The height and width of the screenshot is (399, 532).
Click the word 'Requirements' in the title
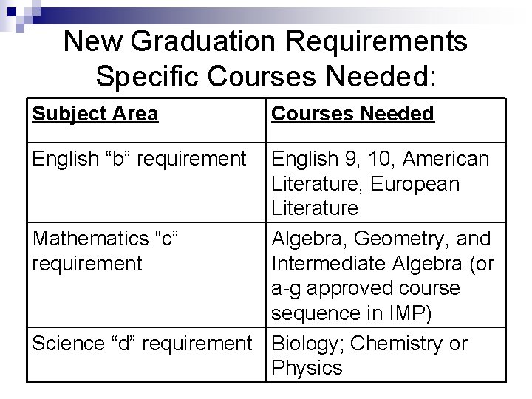tap(376, 41)
